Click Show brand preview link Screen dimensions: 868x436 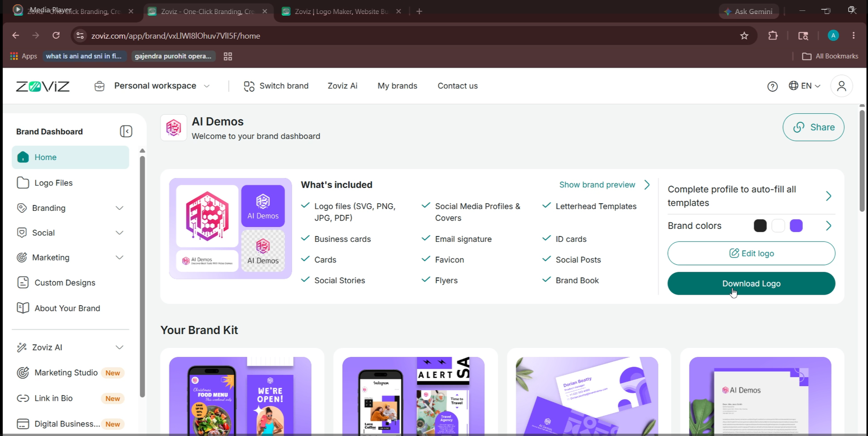(x=597, y=185)
